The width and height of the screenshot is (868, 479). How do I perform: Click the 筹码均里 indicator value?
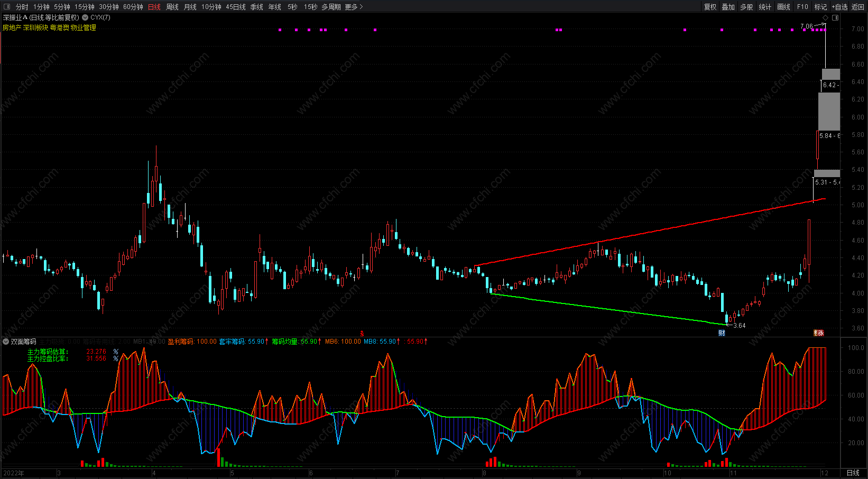pos(297,342)
